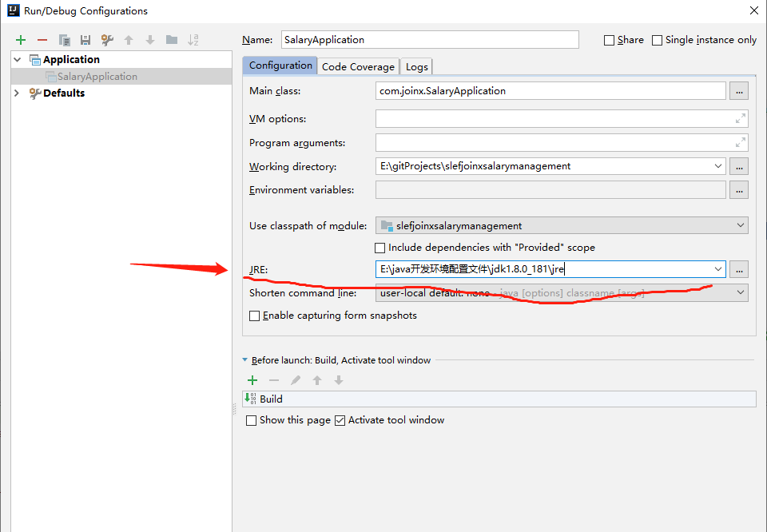Create a new configuration folder

172,40
